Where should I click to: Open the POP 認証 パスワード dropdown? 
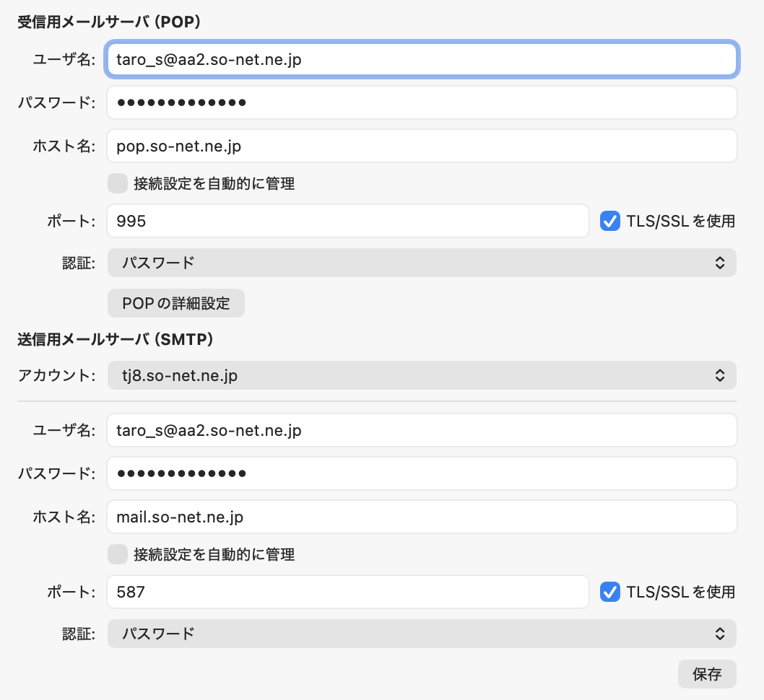click(x=422, y=263)
